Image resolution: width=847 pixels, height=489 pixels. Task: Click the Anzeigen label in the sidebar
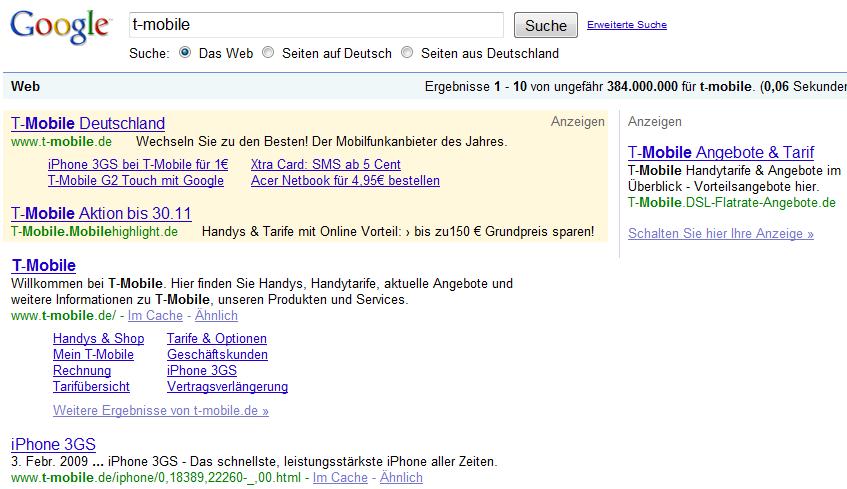point(655,122)
